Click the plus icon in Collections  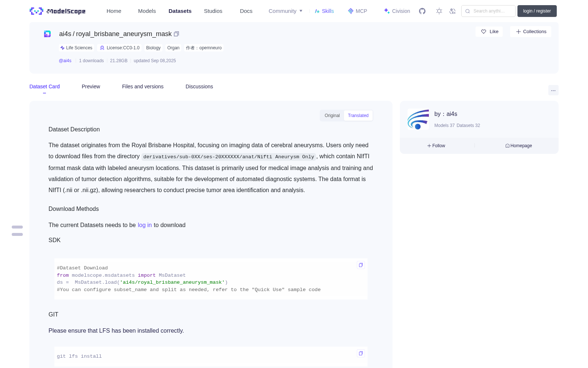tap(519, 32)
